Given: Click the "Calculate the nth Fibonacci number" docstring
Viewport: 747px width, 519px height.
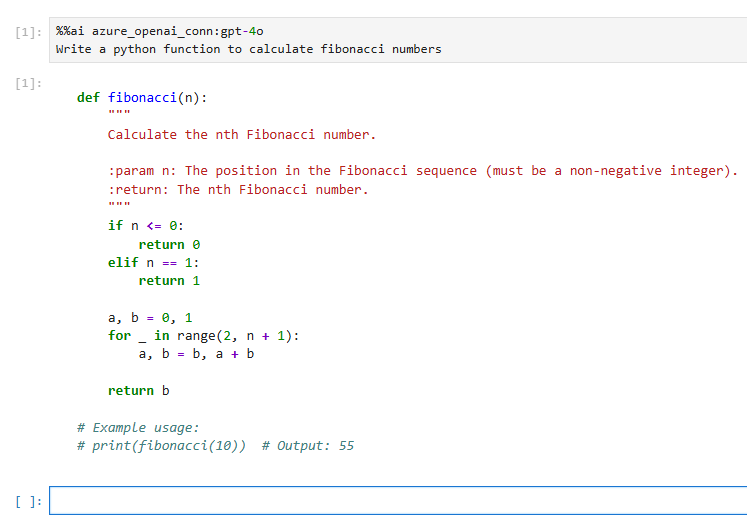Looking at the screenshot, I should coord(241,134).
